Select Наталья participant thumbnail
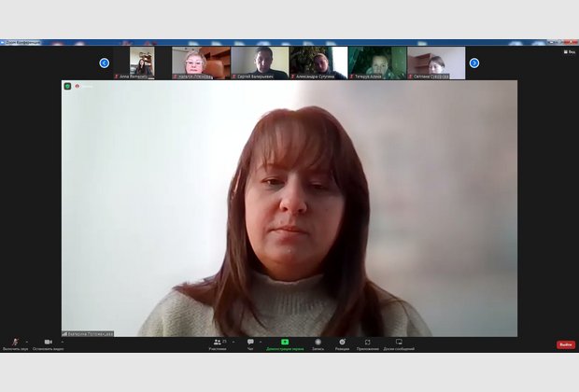Viewport: 579px width, 392px height. [x=201, y=63]
